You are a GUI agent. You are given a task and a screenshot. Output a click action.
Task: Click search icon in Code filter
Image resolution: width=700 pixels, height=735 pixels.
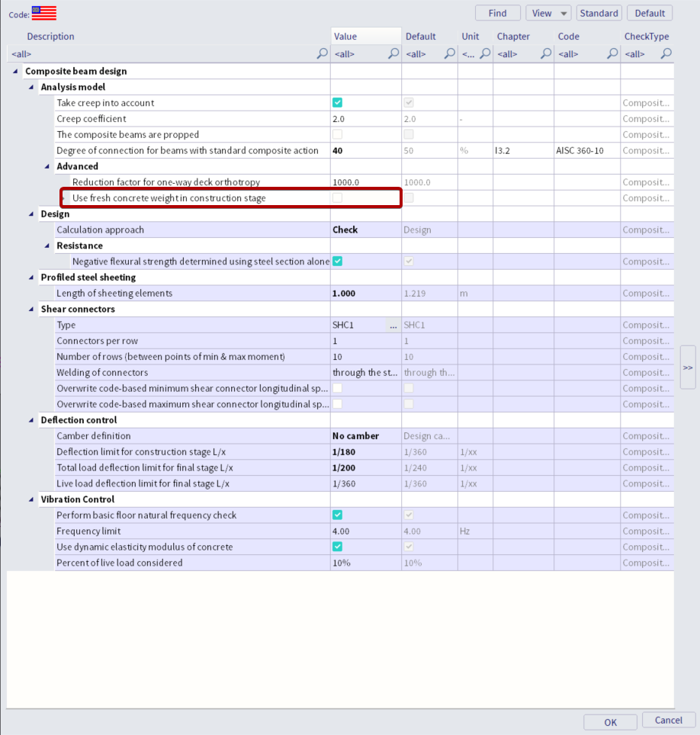pos(612,54)
